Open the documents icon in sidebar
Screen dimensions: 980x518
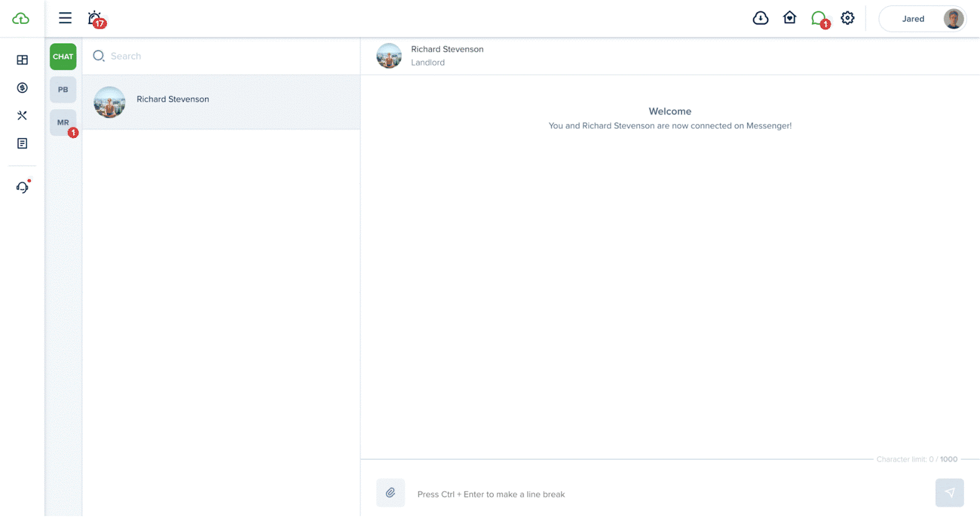22,143
